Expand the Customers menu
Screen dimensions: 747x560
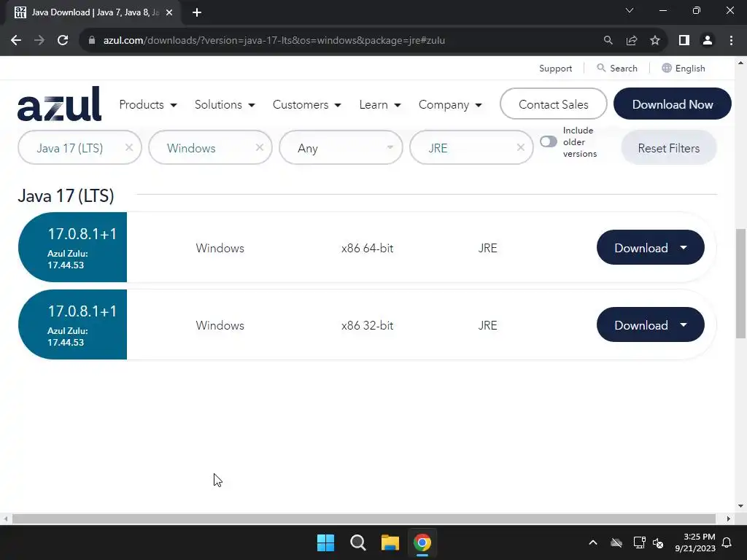click(307, 105)
